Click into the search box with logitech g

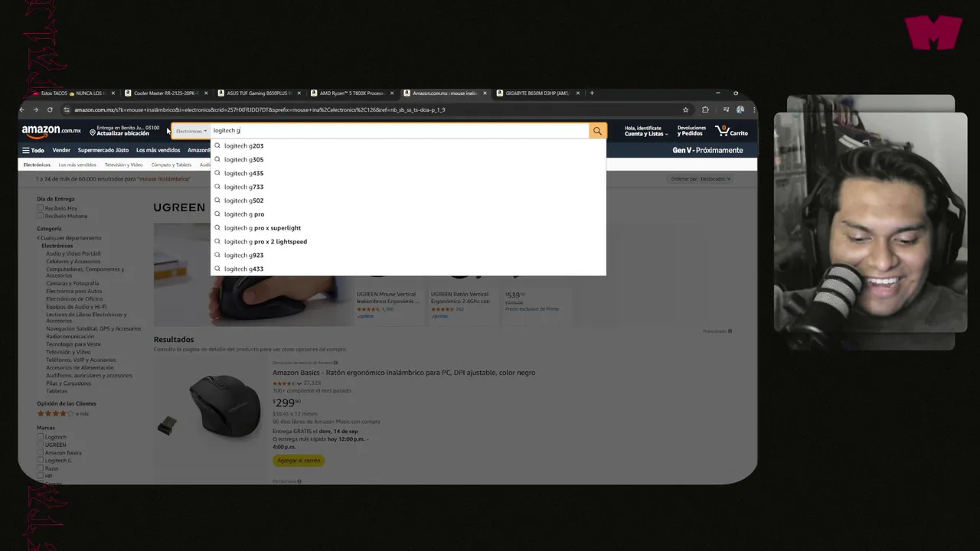click(398, 131)
